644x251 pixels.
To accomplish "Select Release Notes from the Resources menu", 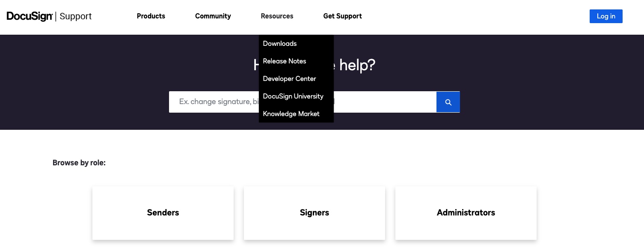I will tap(284, 61).
